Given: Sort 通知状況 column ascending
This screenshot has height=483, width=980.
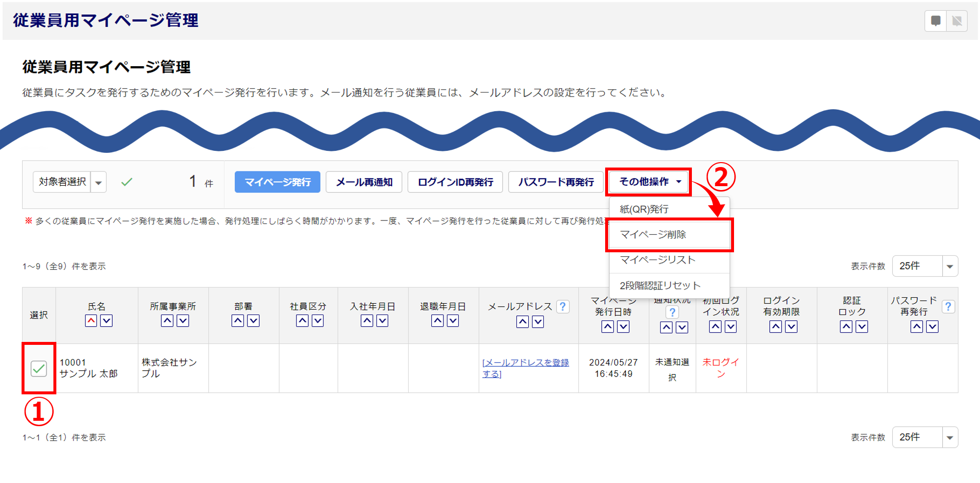Looking at the screenshot, I should tap(666, 328).
